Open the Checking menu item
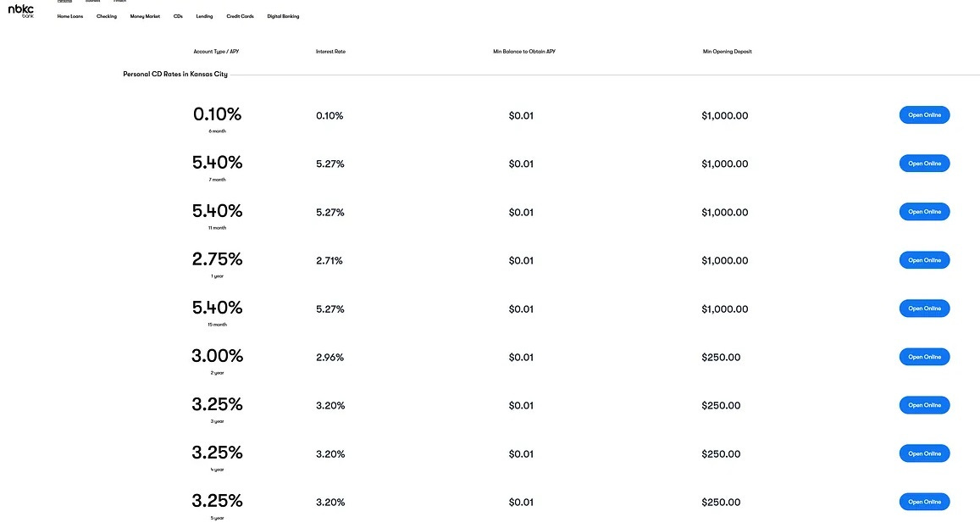This screenshot has height=528, width=980. (106, 16)
